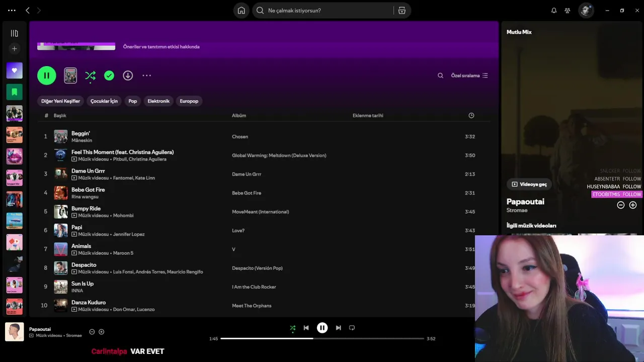Open the green bookmark episodes item
This screenshot has width=644, height=362.
(14, 92)
